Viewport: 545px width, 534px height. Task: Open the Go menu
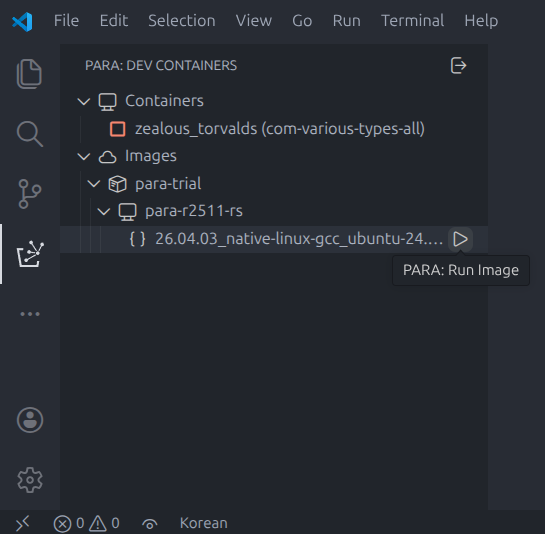tap(302, 21)
